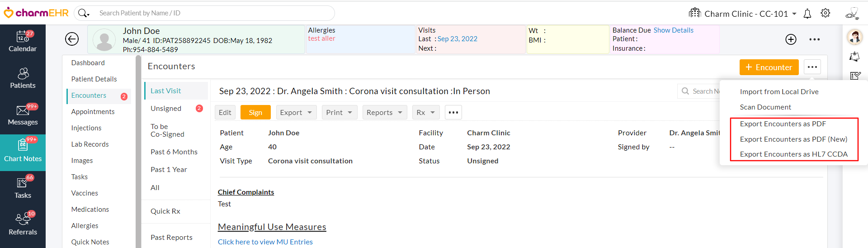This screenshot has width=868, height=248.
Task: Click the user avatar profile icon
Action: [854, 37]
